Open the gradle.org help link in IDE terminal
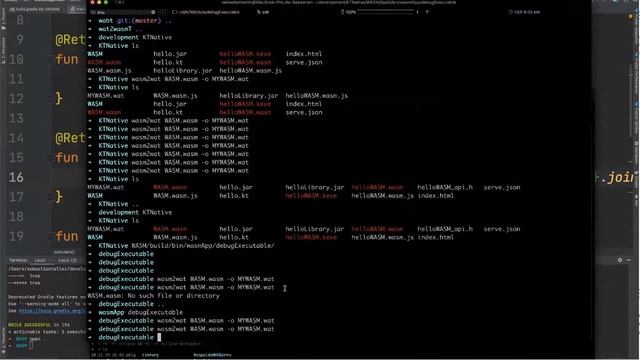The height and width of the screenshot is (360, 640). [52, 311]
